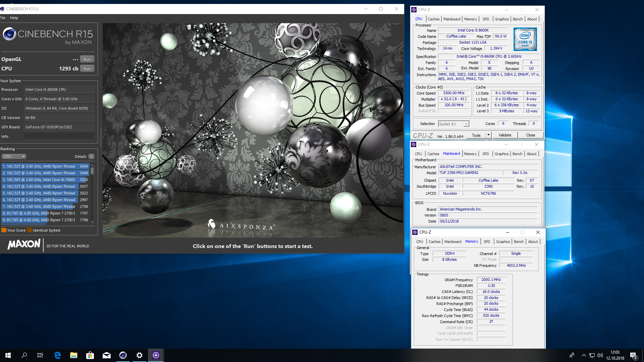Open Memory tab in top CPU-Z window
The height and width of the screenshot is (362, 644).
pyautogui.click(x=470, y=19)
